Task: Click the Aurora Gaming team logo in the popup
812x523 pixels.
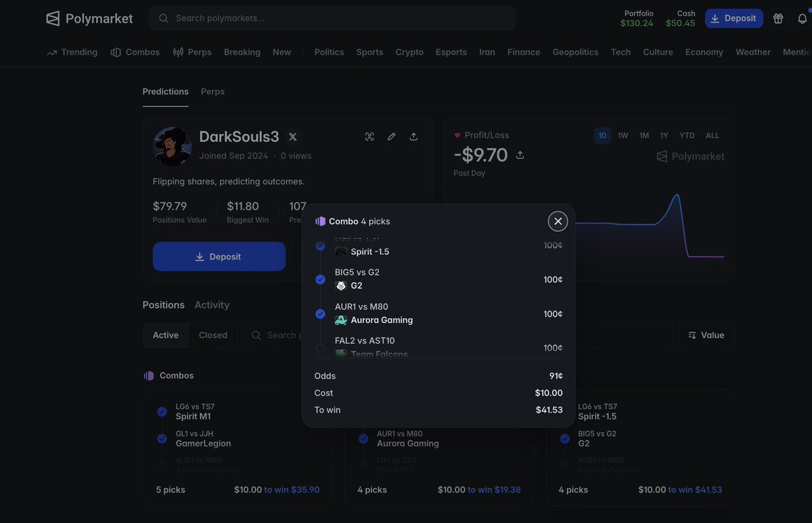Action: (x=341, y=320)
